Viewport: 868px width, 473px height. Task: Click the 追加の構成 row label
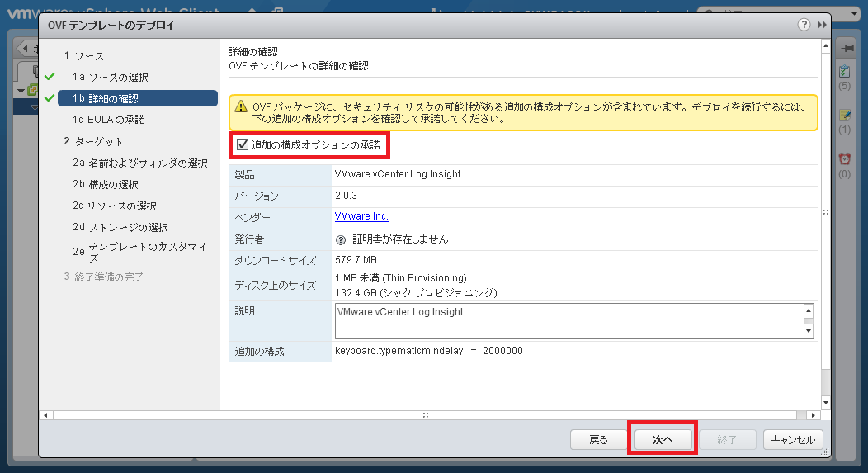pyautogui.click(x=259, y=351)
